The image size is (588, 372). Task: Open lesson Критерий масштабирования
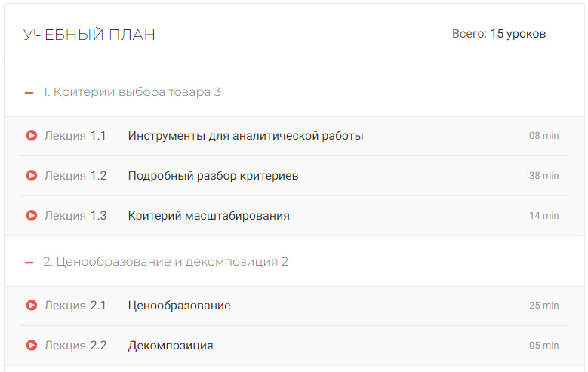[208, 216]
